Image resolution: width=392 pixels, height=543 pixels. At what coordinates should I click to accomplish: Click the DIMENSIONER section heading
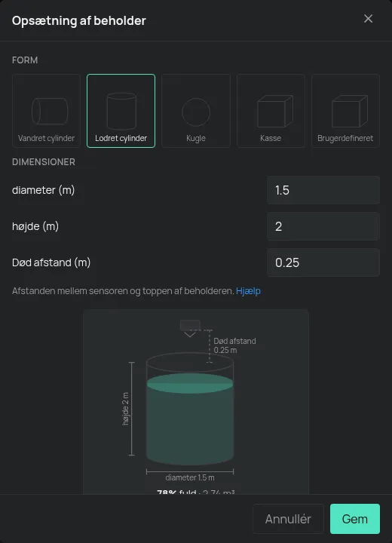pos(44,162)
